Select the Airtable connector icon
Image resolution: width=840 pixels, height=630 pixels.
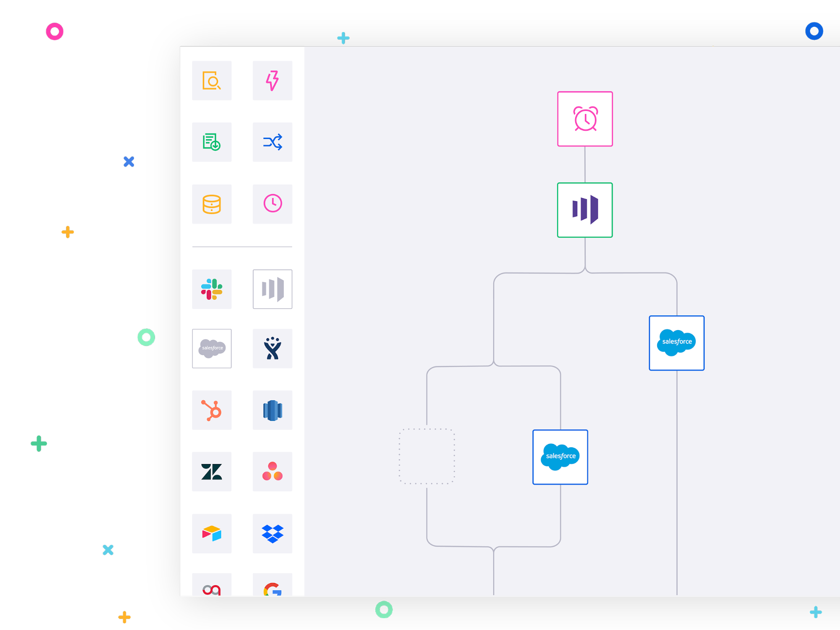click(211, 533)
